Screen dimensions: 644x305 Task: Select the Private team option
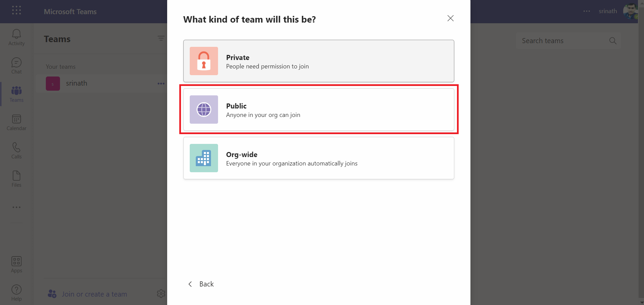(x=318, y=61)
